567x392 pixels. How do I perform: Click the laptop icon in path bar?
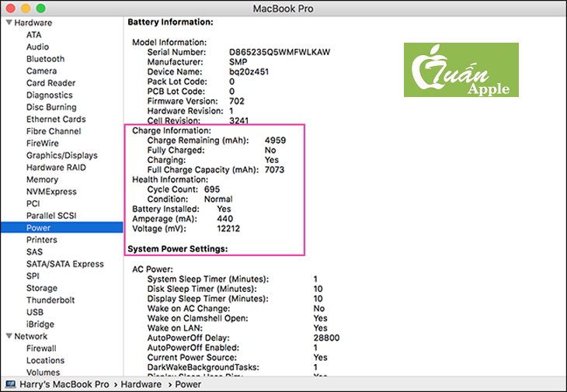point(10,384)
